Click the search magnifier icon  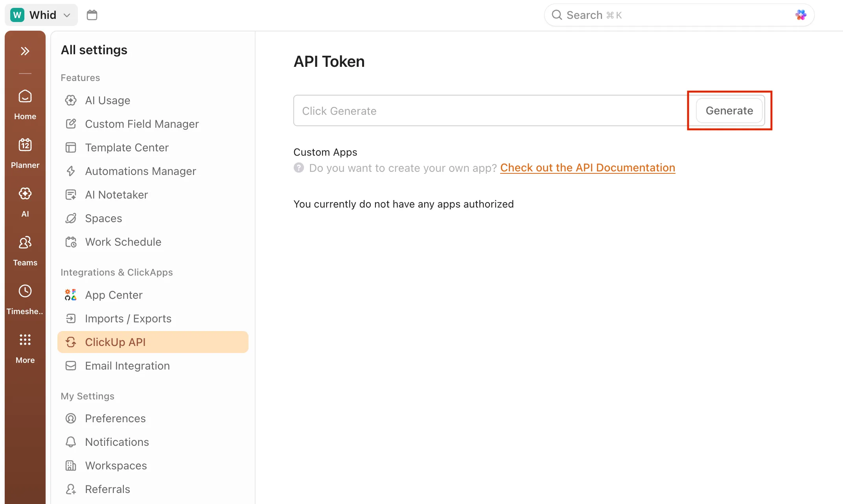coord(557,15)
